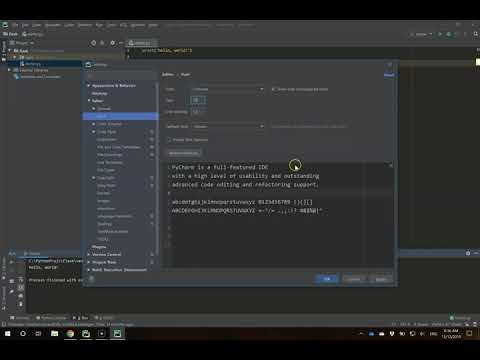
Task: Click the green Run icon in toolbar
Action: 440,34
